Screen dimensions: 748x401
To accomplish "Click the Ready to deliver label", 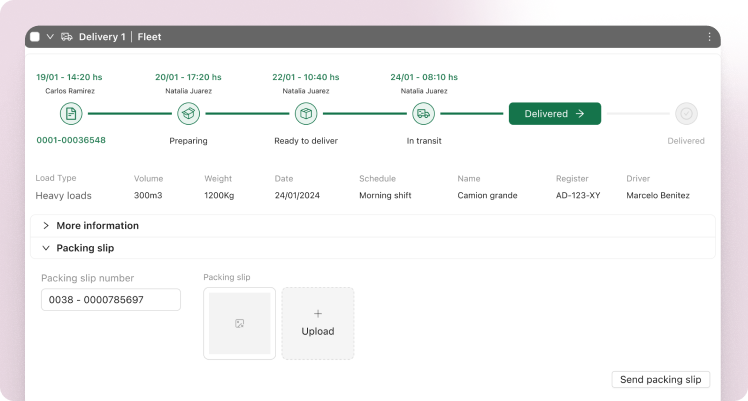I will (x=306, y=141).
